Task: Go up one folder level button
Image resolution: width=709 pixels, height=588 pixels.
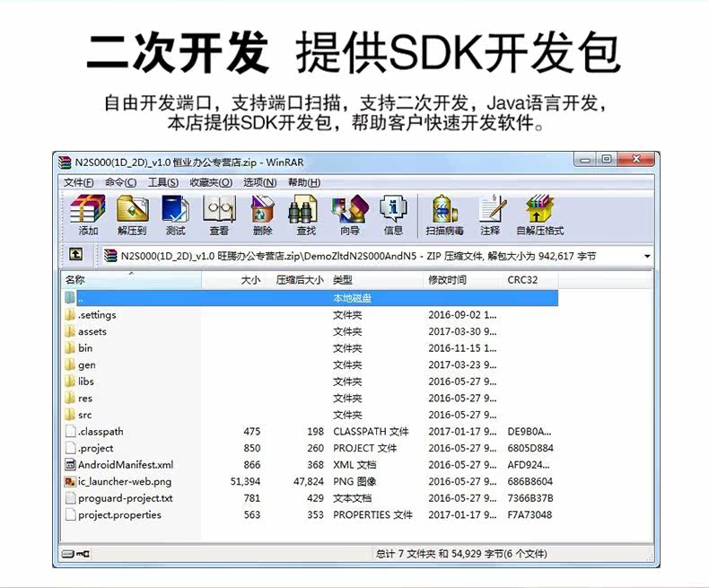Action: pyautogui.click(x=75, y=255)
